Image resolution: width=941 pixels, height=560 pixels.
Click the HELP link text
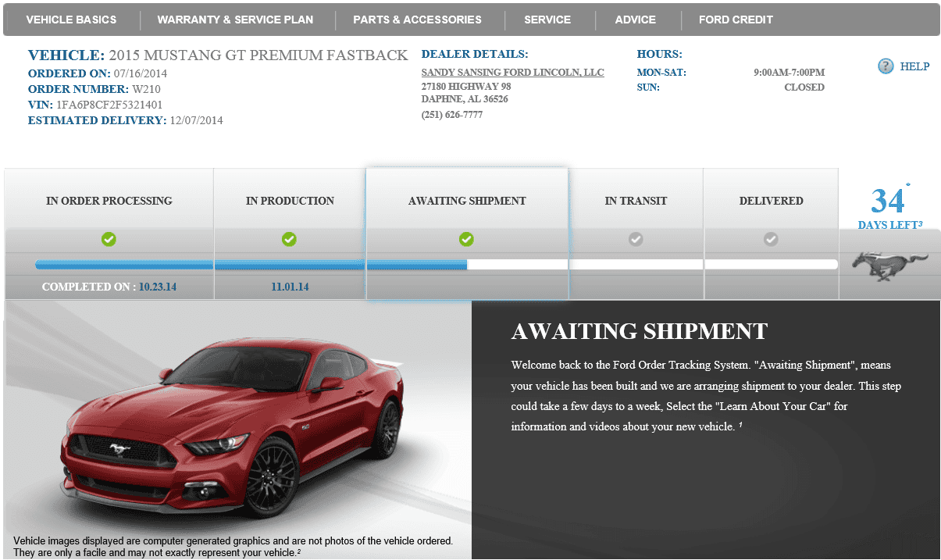pos(914,66)
